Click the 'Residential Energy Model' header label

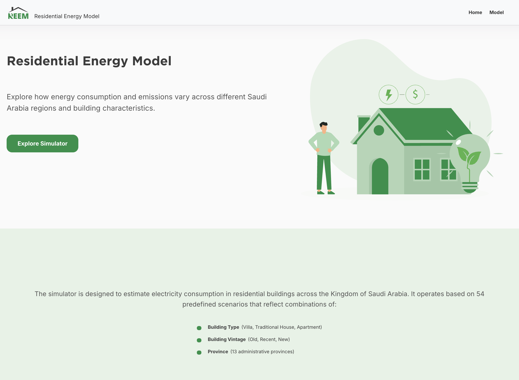(x=67, y=16)
